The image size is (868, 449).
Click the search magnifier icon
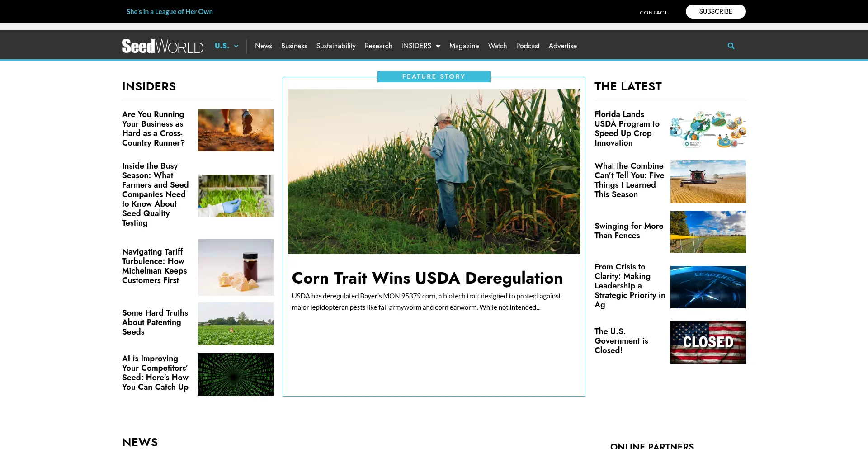coord(731,46)
